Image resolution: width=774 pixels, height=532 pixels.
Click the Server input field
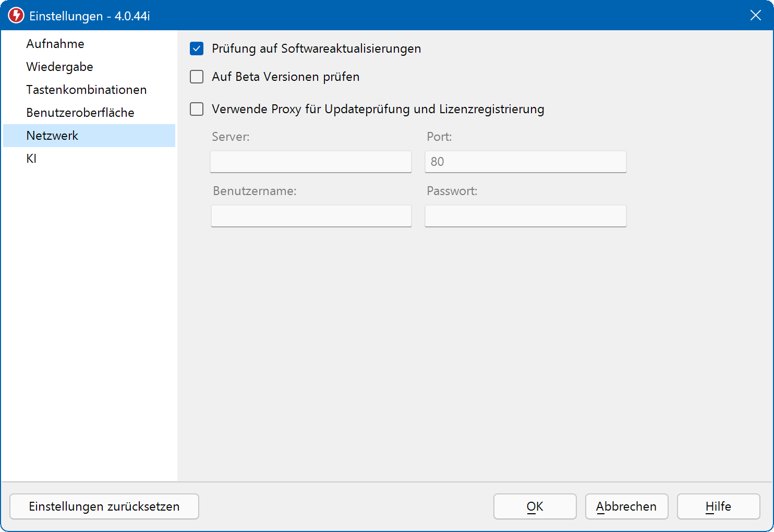[311, 162]
